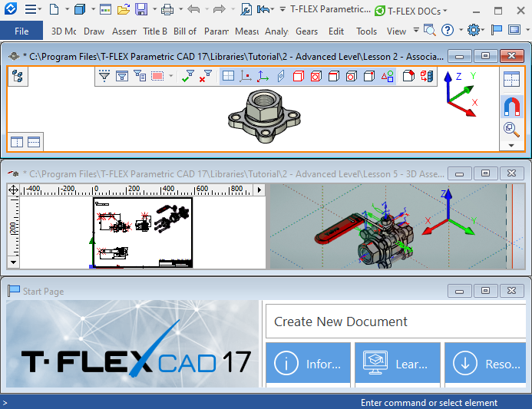Viewport: 532px width, 409px height.
Task: Save the document with the floppy icon
Action: pos(141,9)
